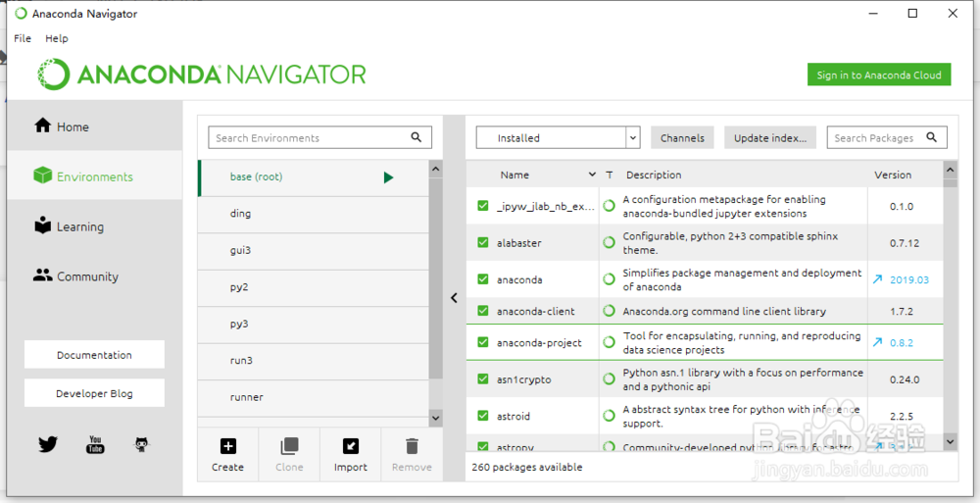Click the magnifier in Search Packages
The width and height of the screenshot is (980, 503).
pyautogui.click(x=931, y=137)
